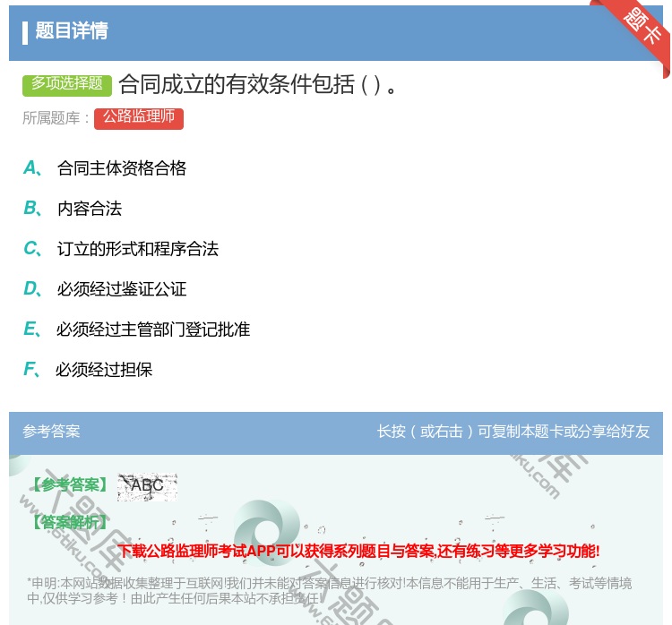The width and height of the screenshot is (672, 625).
Task: Select option B 内容合法
Action: tap(73, 209)
